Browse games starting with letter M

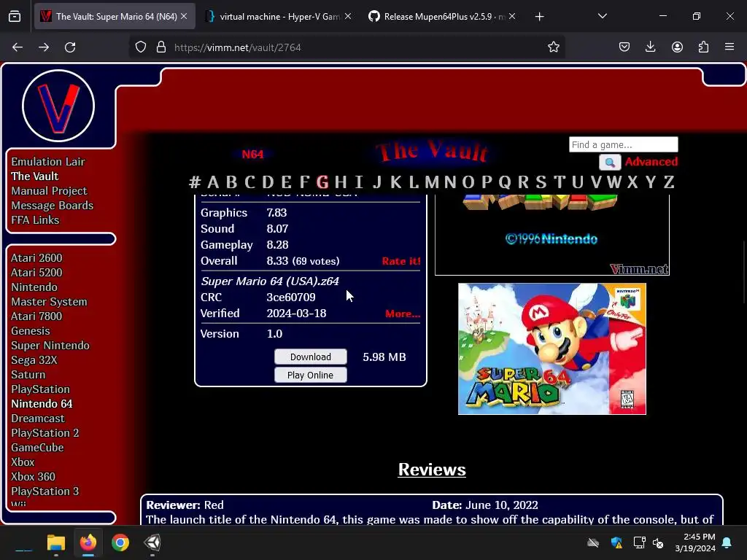click(432, 182)
